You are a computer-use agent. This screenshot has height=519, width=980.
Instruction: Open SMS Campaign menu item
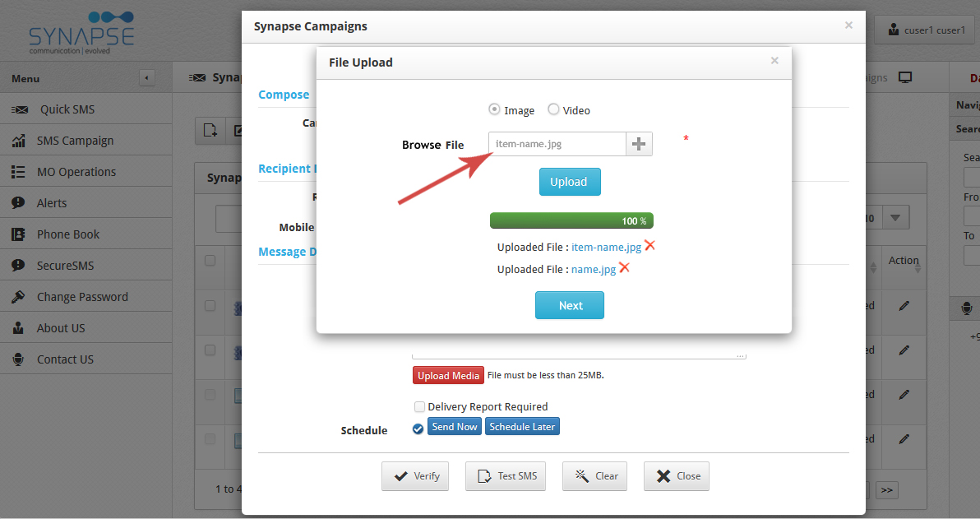click(75, 141)
